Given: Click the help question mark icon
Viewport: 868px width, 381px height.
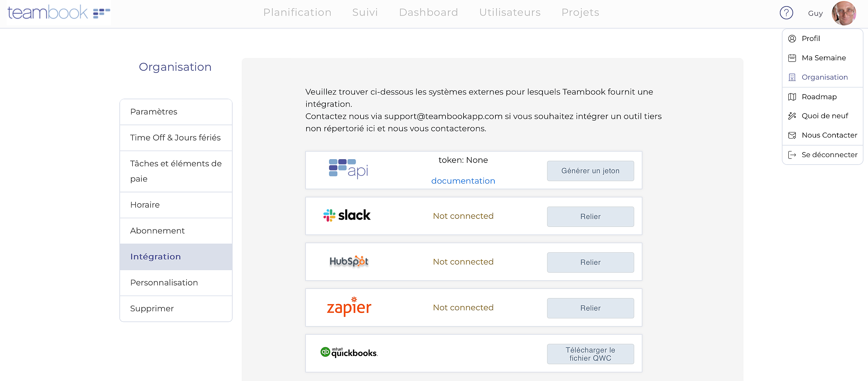Looking at the screenshot, I should 786,13.
